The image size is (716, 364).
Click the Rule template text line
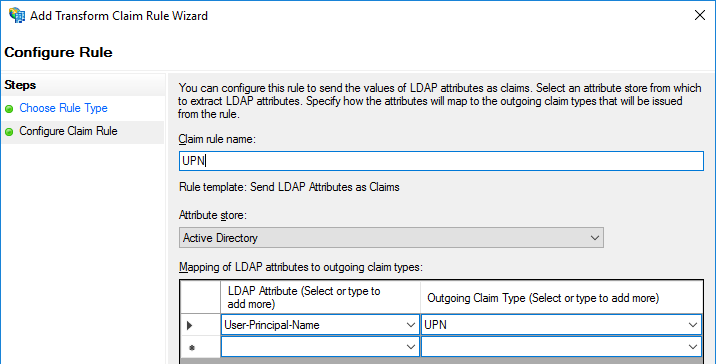coord(289,187)
